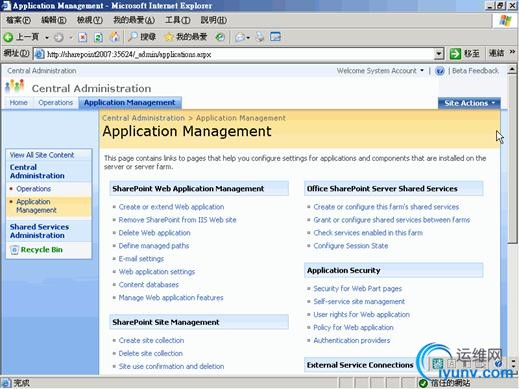Click the Stop loading icon
519x389 pixels.
click(x=83, y=37)
